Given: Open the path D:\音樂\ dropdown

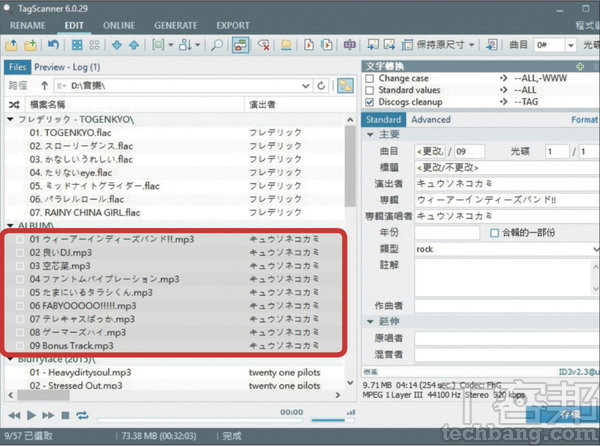Looking at the screenshot, I should point(306,86).
